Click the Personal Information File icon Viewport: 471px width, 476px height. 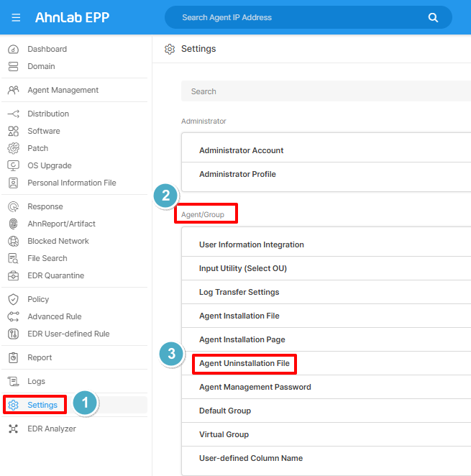click(x=13, y=183)
